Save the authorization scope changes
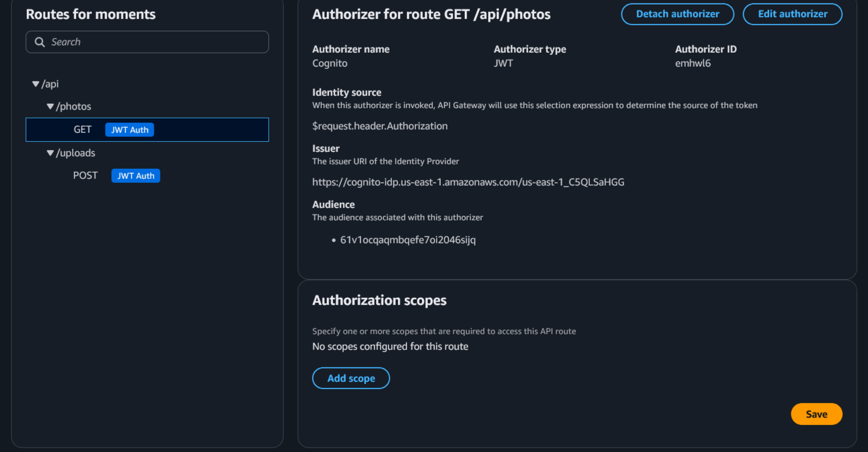Viewport: 868px width, 452px height. coord(816,414)
